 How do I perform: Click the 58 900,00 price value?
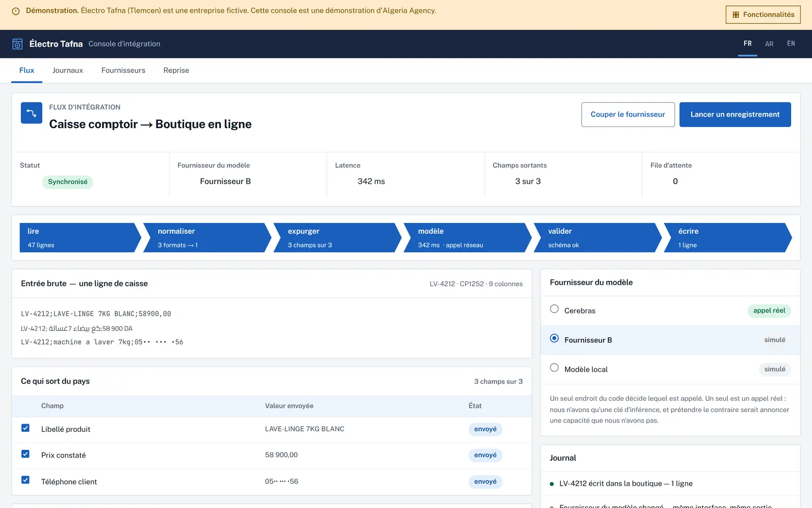pyautogui.click(x=281, y=455)
